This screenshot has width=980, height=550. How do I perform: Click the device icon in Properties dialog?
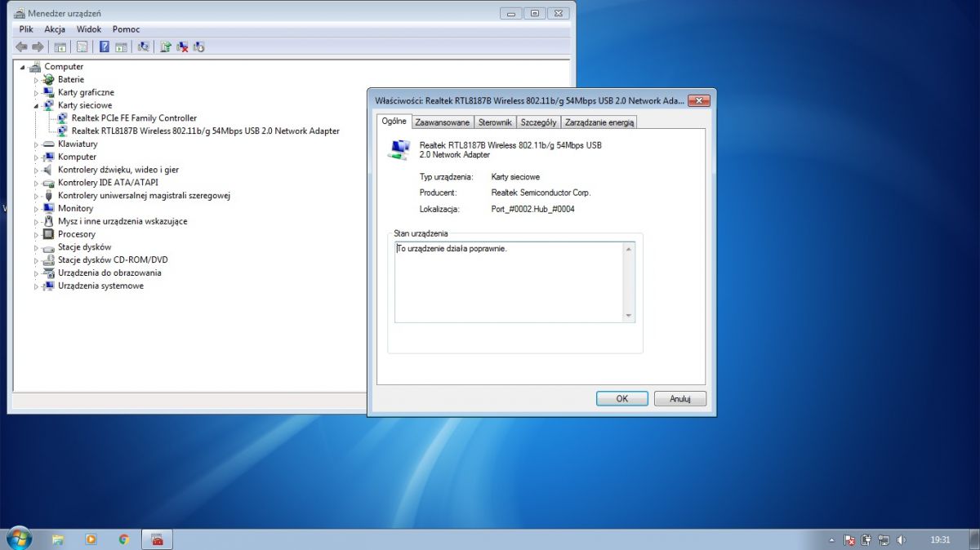pyautogui.click(x=399, y=149)
